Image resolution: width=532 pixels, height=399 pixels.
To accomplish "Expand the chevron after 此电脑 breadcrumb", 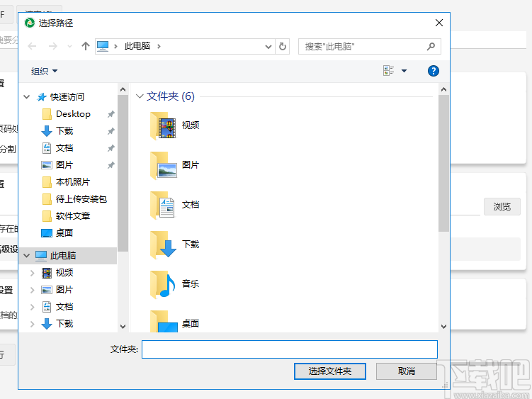I will point(159,46).
